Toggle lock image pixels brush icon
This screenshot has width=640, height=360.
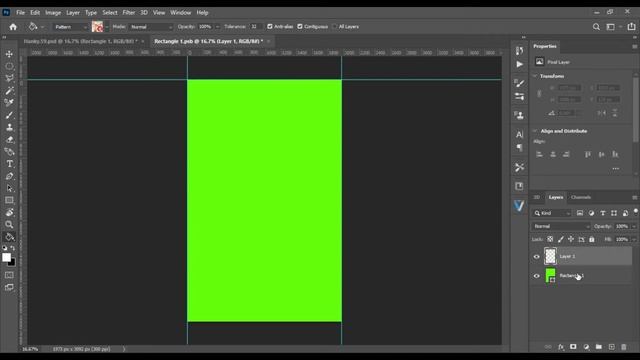pos(561,239)
